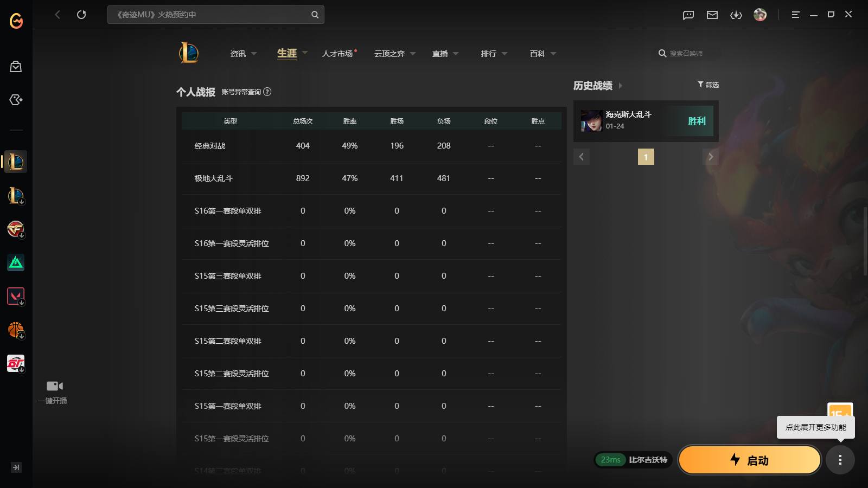Open the mail inbox icon
Image resolution: width=868 pixels, height=488 pixels.
(712, 15)
